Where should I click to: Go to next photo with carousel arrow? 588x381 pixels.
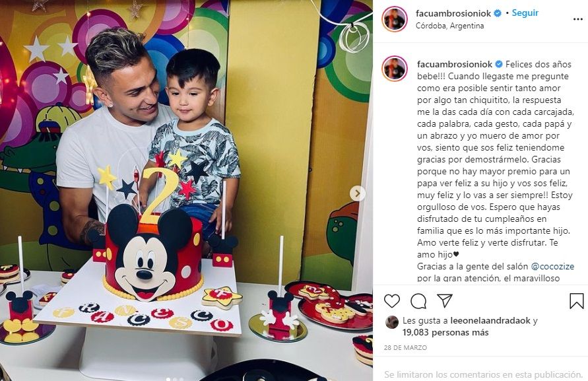pyautogui.click(x=358, y=193)
